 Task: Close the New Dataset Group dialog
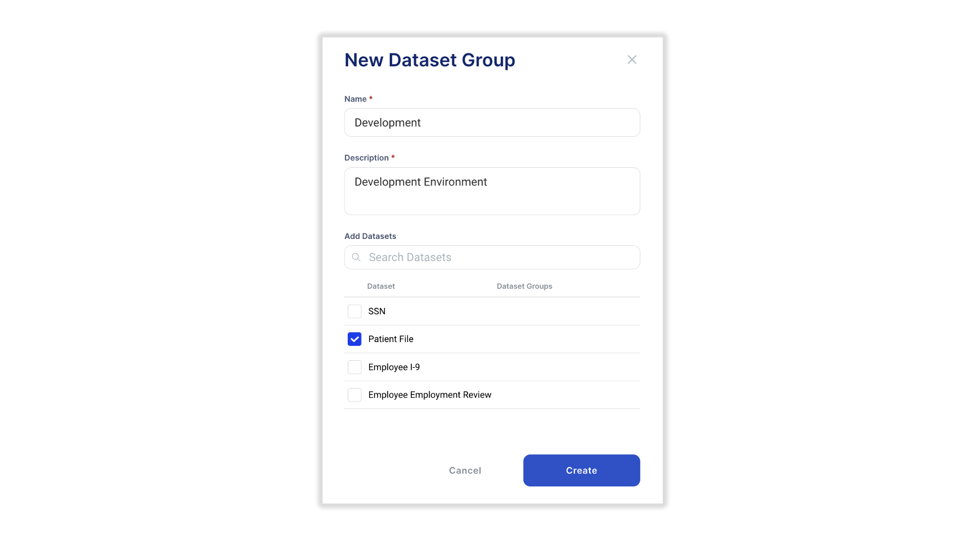[x=632, y=60]
